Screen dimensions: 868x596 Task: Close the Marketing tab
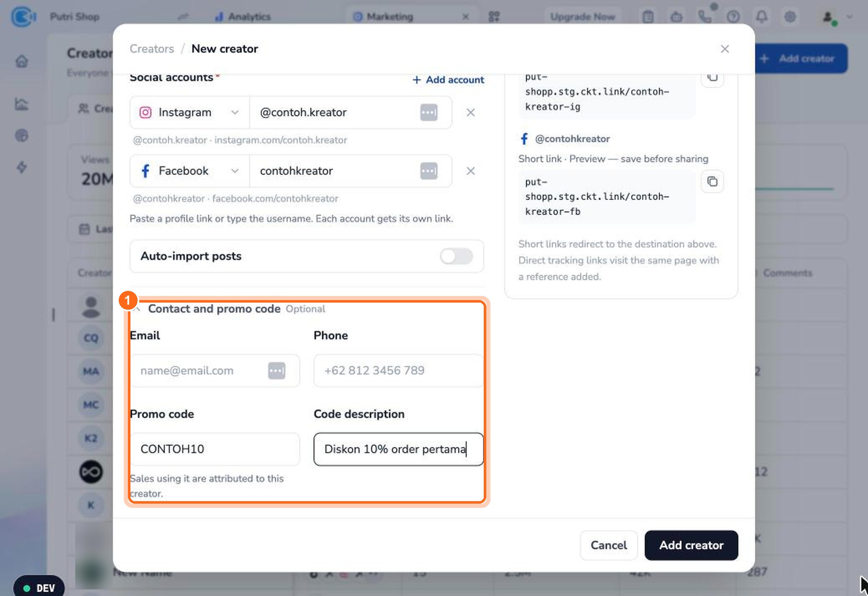click(x=465, y=17)
